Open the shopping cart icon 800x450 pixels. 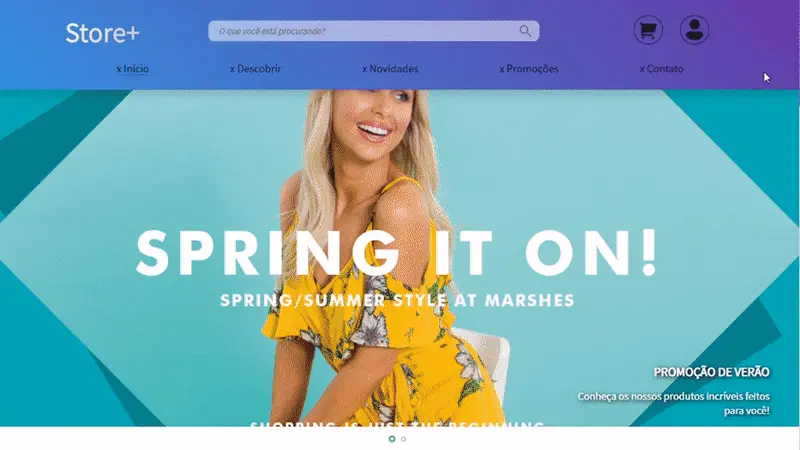tap(648, 30)
